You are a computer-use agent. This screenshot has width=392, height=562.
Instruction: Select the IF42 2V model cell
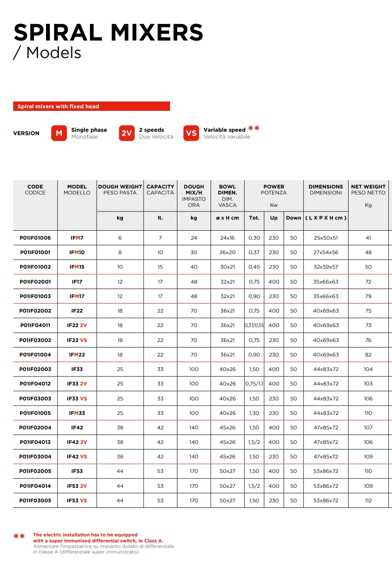click(x=77, y=442)
